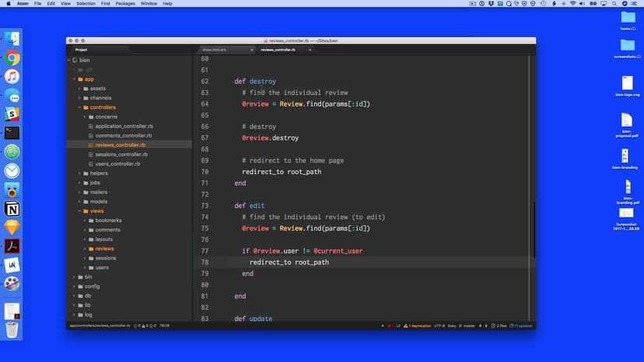Image resolution: width=644 pixels, height=362 pixels.
Task: Open Google Chrome from the dock
Action: [x=12, y=57]
